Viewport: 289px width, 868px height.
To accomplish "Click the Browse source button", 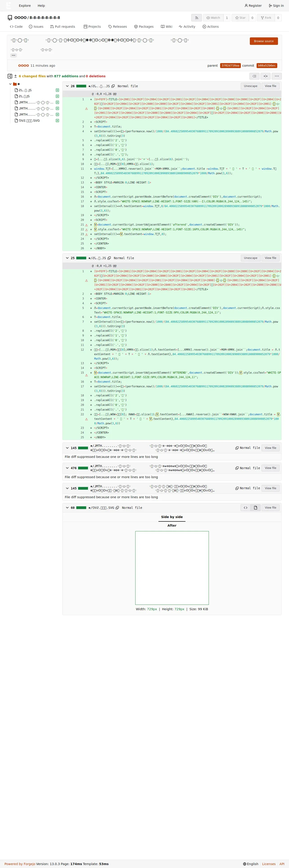I will [x=264, y=41].
